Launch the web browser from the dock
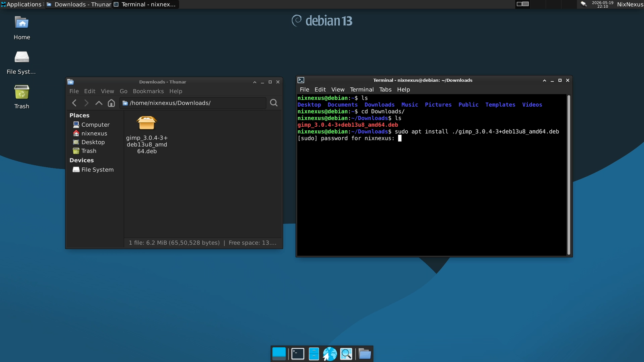The width and height of the screenshot is (644, 362). coord(330,354)
